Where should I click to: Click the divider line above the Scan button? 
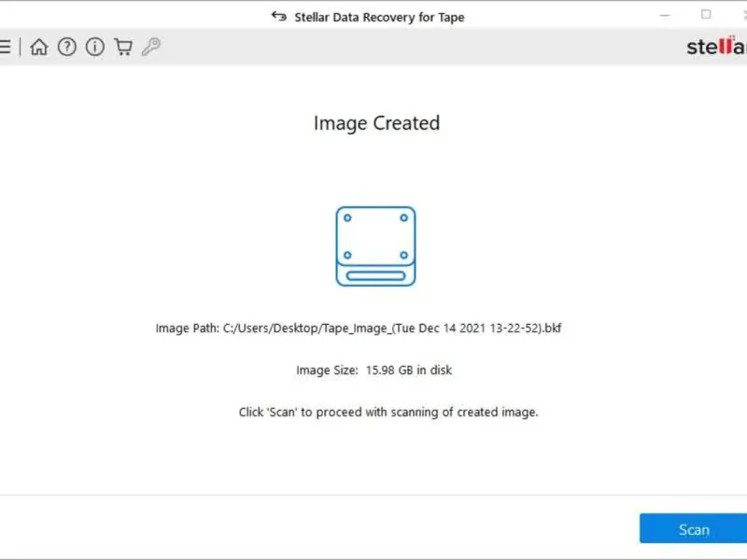point(373,496)
